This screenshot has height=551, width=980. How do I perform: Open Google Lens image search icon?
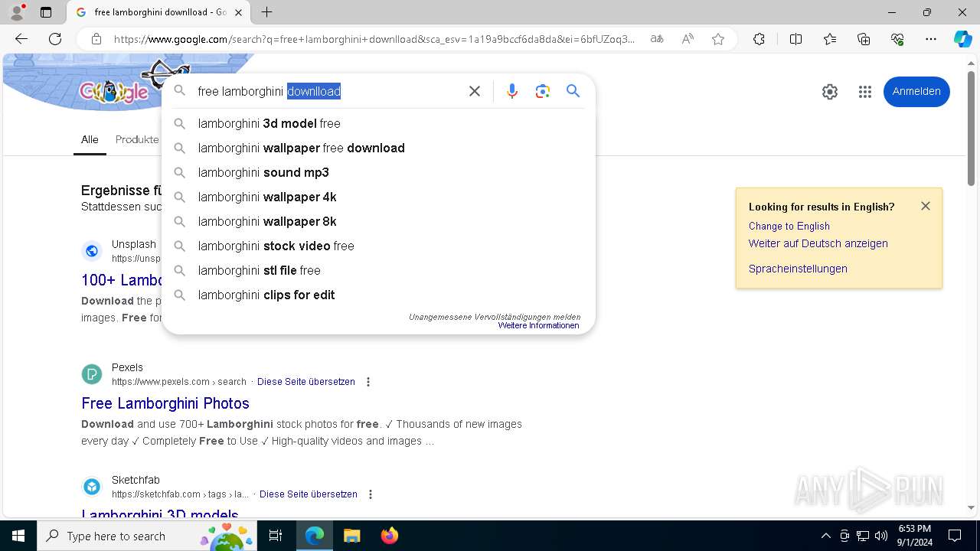pos(543,91)
